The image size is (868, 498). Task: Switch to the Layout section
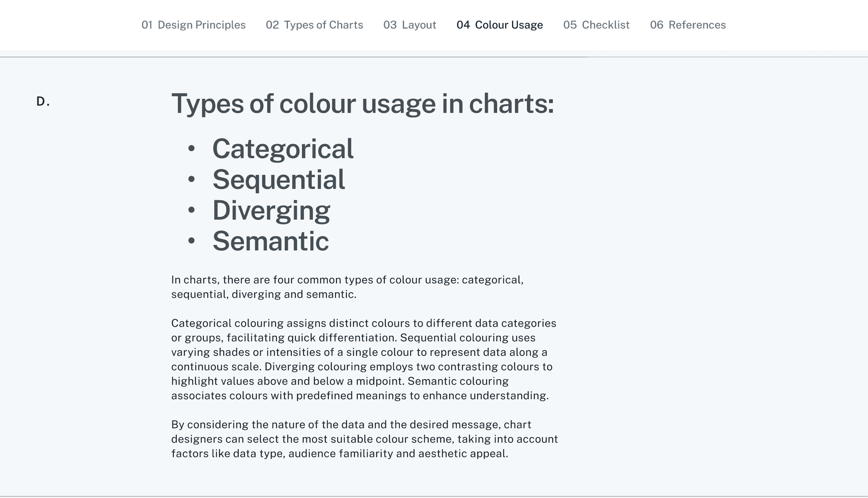click(409, 25)
